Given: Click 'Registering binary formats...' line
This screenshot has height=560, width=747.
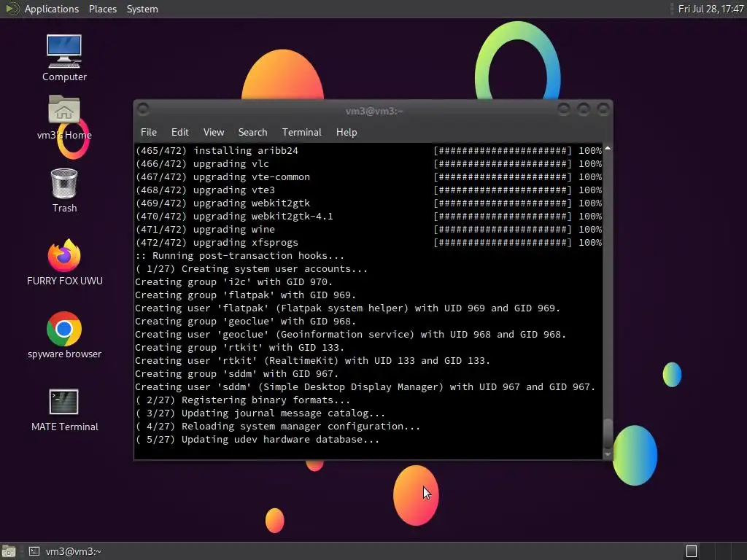Looking at the screenshot, I should 242,400.
